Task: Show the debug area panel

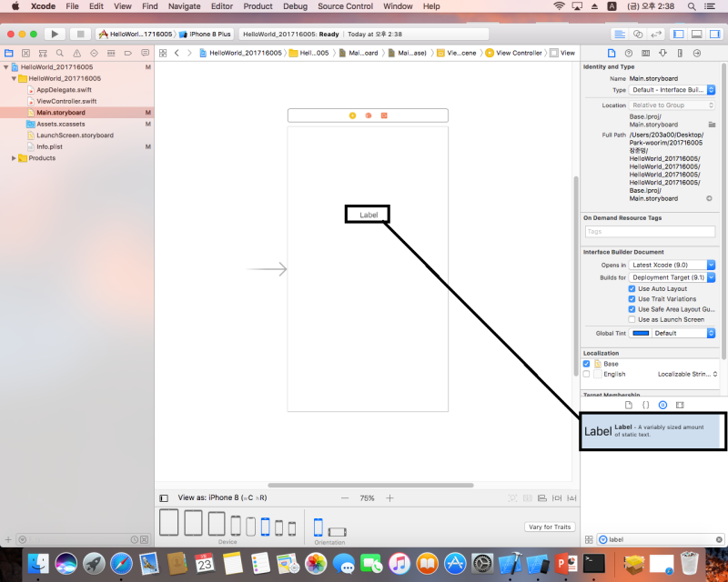Action: click(696, 34)
